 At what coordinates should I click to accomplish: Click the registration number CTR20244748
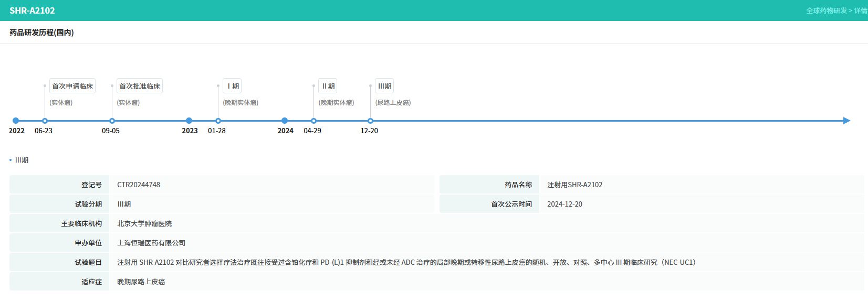pyautogui.click(x=139, y=185)
